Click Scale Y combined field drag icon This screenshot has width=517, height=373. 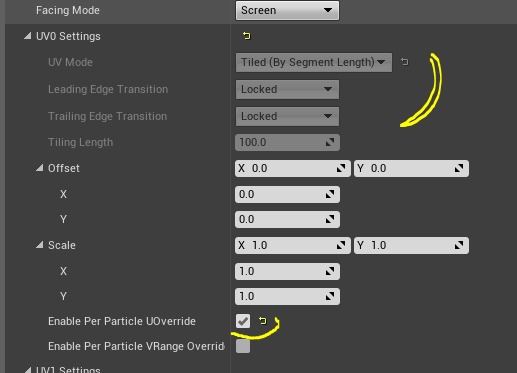click(459, 245)
